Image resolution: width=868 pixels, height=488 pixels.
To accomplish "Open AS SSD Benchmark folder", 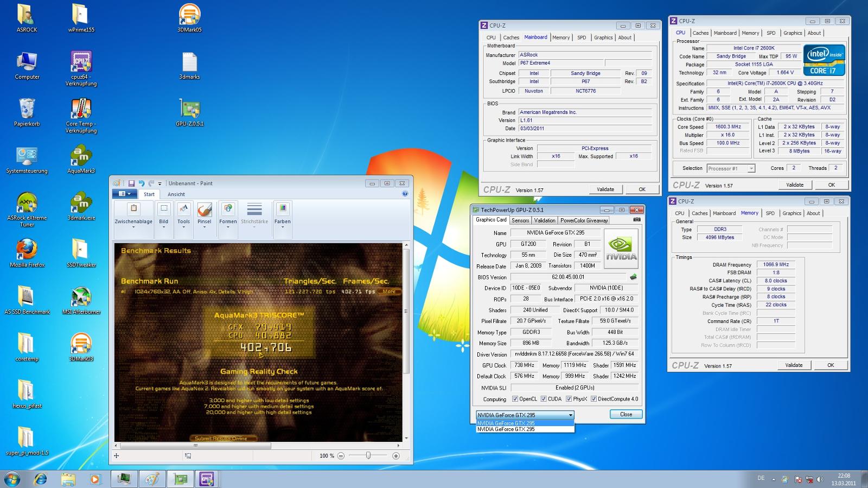I will (x=27, y=300).
